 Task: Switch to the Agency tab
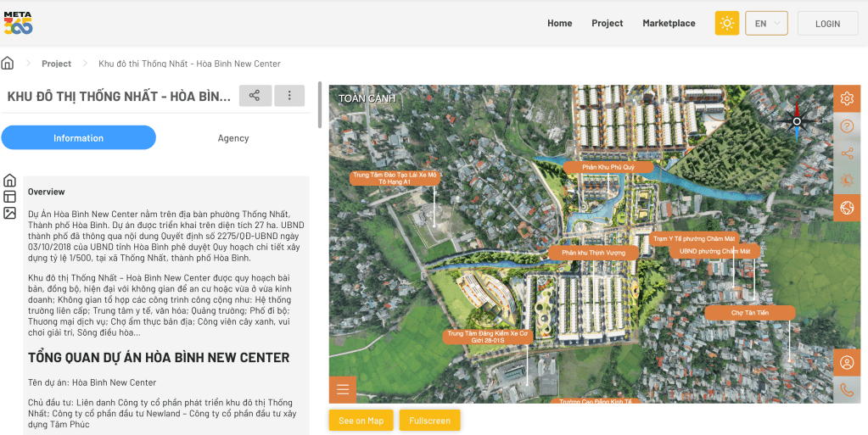[233, 138]
